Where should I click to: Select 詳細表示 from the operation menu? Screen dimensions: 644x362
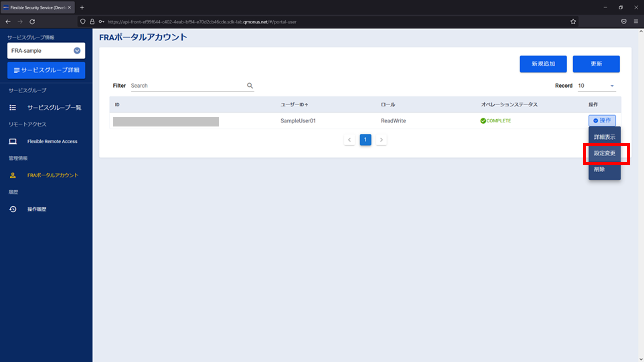(x=604, y=137)
